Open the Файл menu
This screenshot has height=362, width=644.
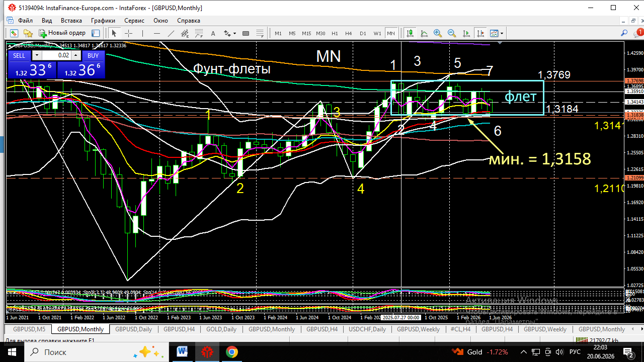tap(25, 21)
